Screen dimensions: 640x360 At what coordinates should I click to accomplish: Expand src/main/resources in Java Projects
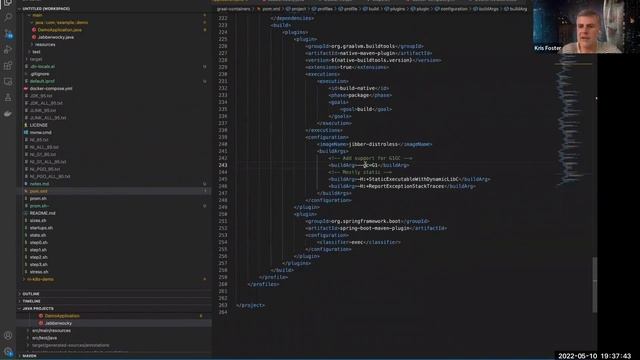(51, 331)
